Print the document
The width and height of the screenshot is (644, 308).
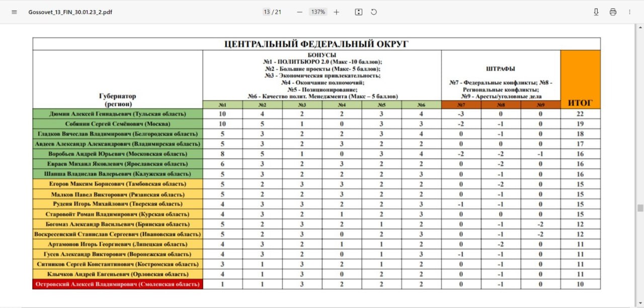tap(613, 12)
